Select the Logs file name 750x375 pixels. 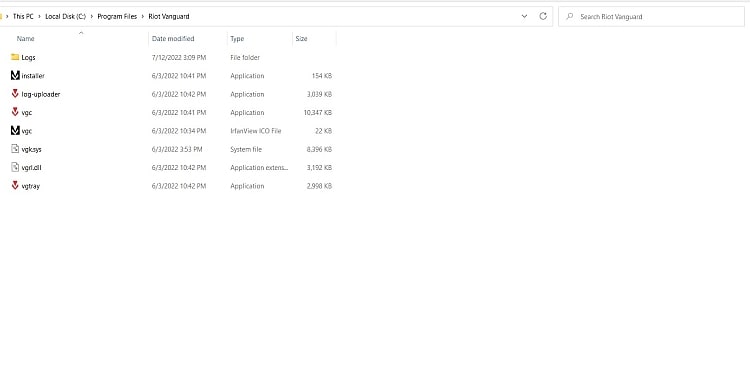(x=29, y=57)
